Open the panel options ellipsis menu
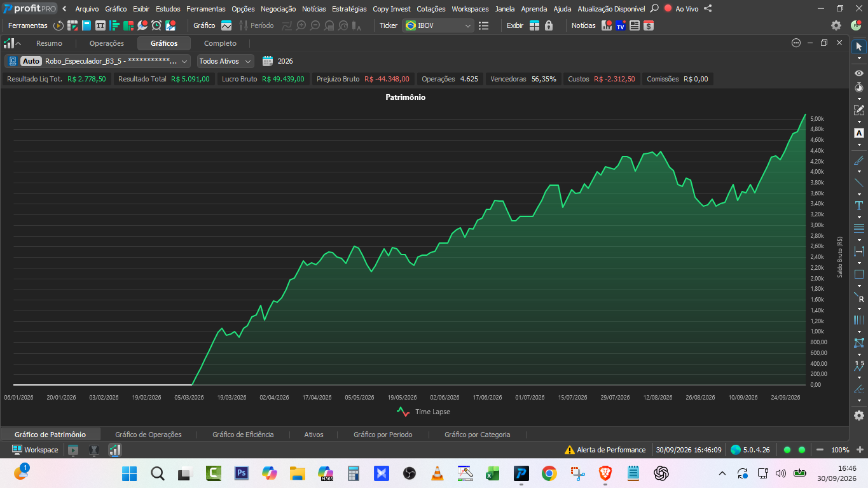The width and height of the screenshot is (868, 488). (796, 43)
